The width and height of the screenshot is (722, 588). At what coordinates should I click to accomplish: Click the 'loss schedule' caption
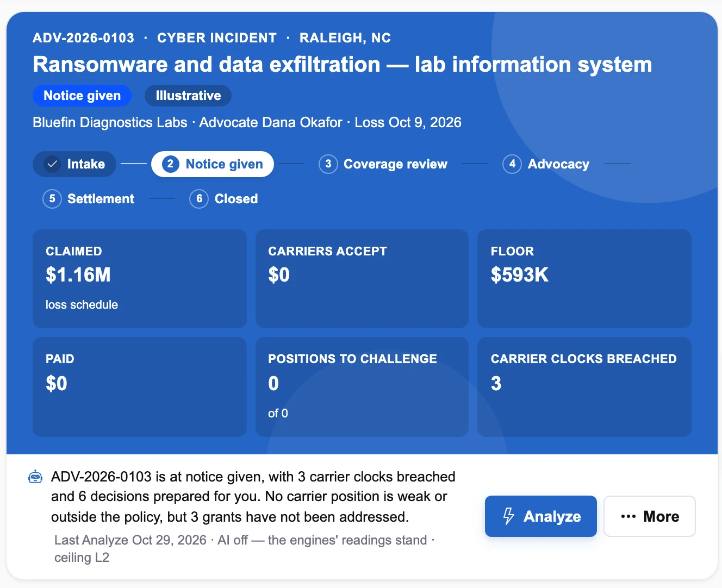click(82, 305)
